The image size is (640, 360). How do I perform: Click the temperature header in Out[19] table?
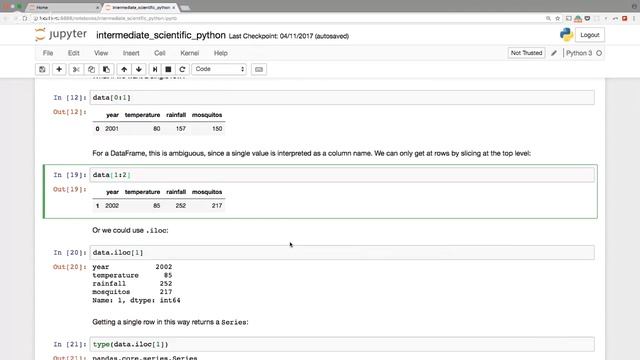(142, 192)
